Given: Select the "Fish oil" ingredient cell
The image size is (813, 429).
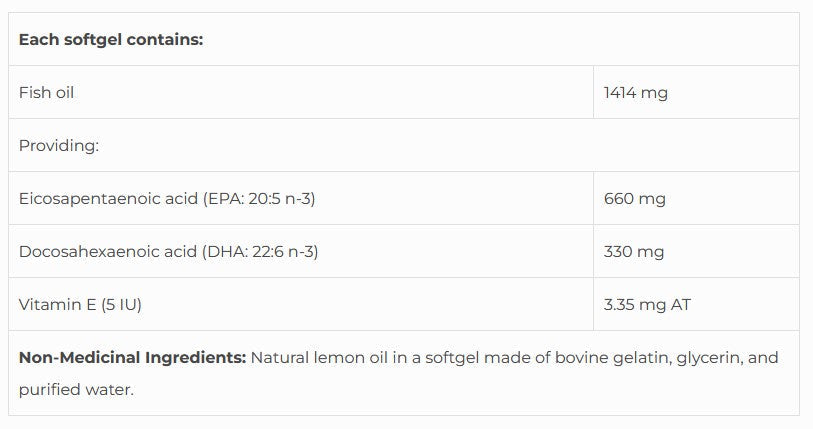Looking at the screenshot, I should pyautogui.click(x=46, y=93).
